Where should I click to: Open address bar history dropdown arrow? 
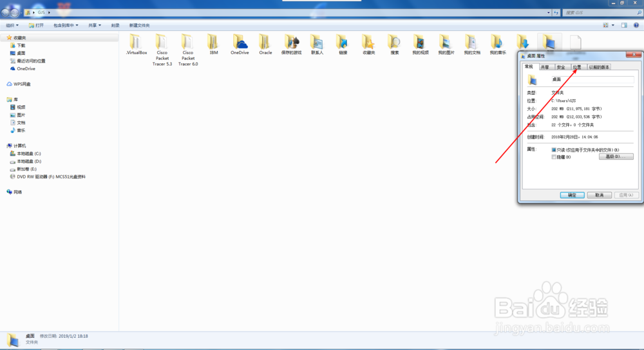(548, 13)
